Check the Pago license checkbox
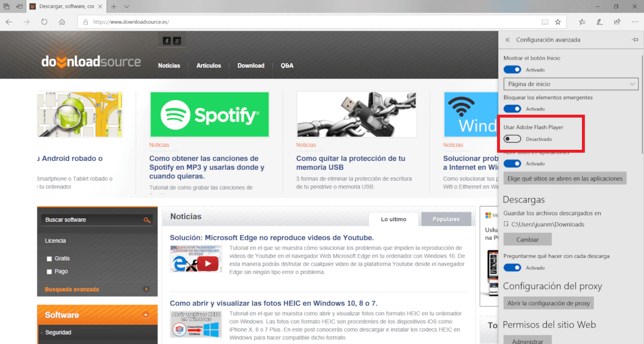644x344 pixels. (49, 272)
